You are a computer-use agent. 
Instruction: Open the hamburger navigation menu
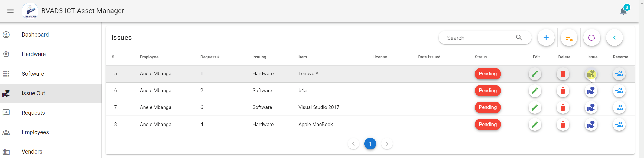pos(10,11)
